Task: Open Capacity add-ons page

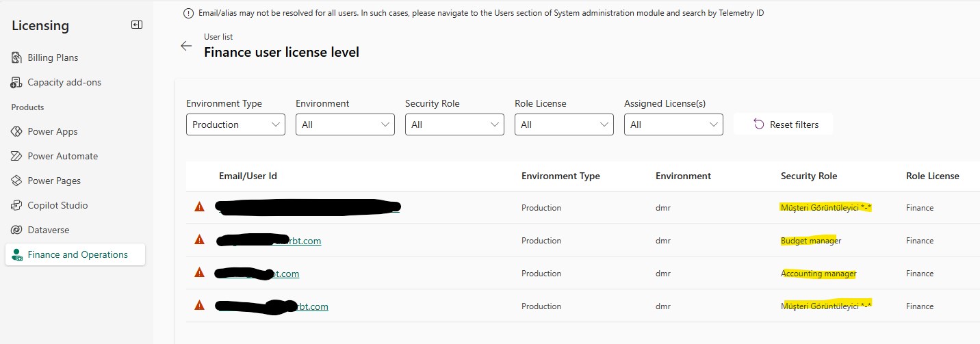Action: [x=64, y=82]
